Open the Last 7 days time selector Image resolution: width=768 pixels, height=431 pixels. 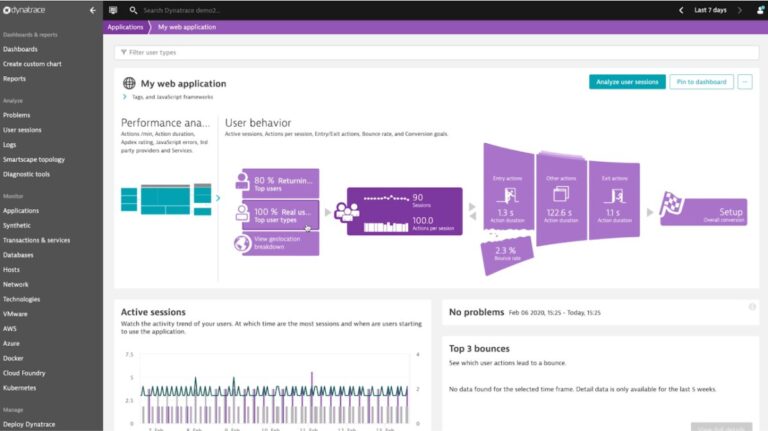[x=710, y=10]
